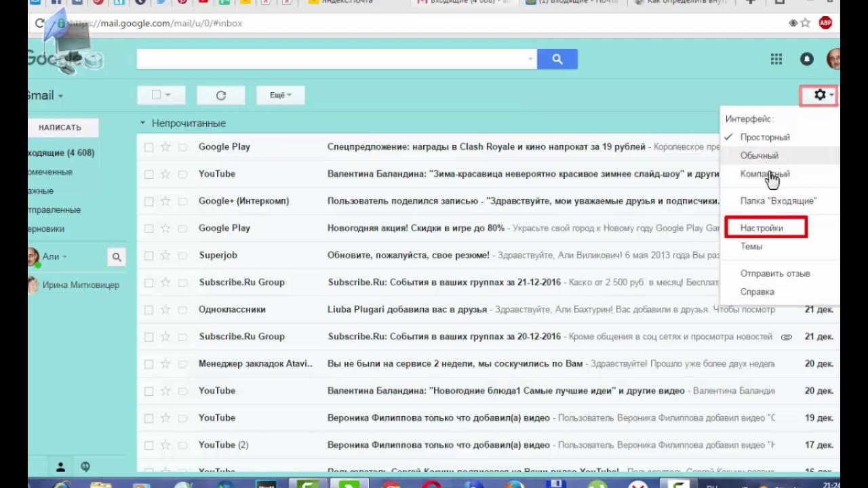Open the Али chat status dropdown
This screenshot has height=488, width=868.
click(x=65, y=257)
